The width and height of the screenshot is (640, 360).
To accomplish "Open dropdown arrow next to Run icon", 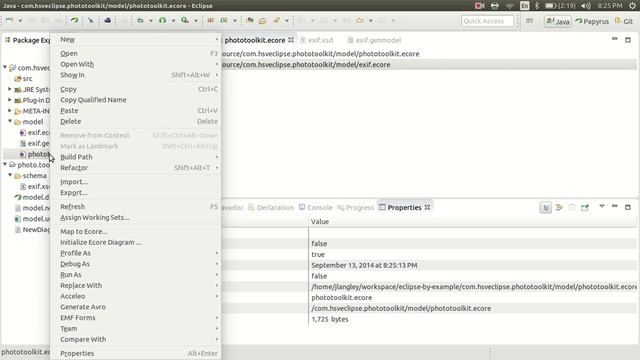I will (x=173, y=21).
